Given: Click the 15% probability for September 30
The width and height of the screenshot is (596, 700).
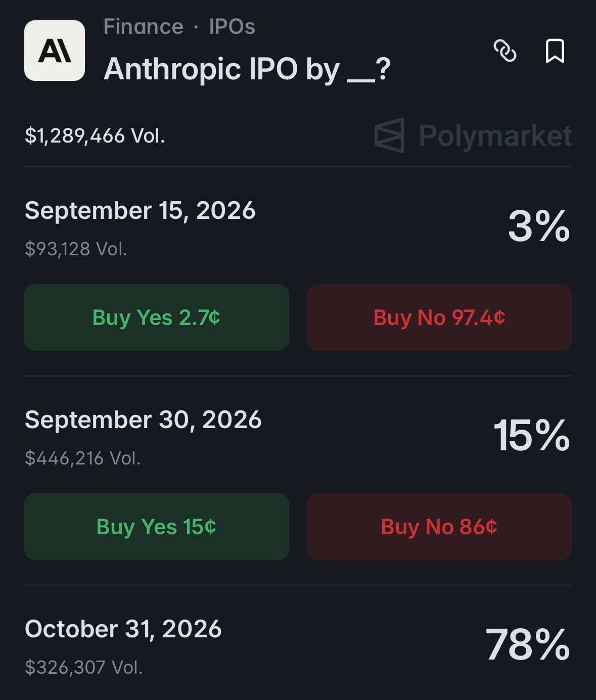Looking at the screenshot, I should [532, 436].
